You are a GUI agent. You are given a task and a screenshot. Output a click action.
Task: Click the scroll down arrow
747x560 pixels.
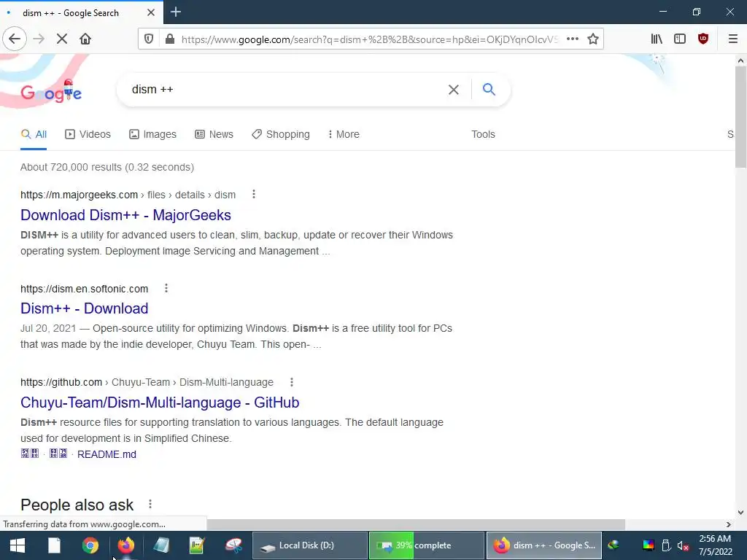point(740,513)
